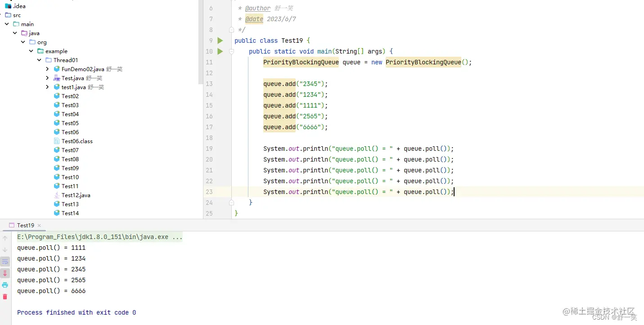Collapse the main folder
This screenshot has width=644, height=325.
click(x=7, y=24)
